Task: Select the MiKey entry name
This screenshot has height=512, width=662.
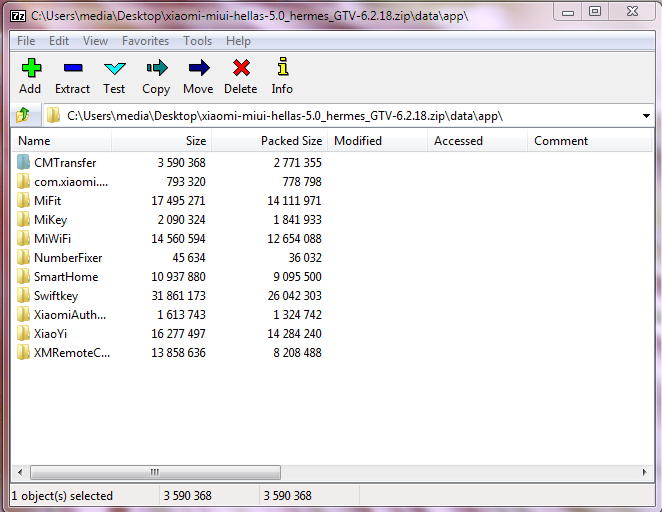Action: coord(50,219)
